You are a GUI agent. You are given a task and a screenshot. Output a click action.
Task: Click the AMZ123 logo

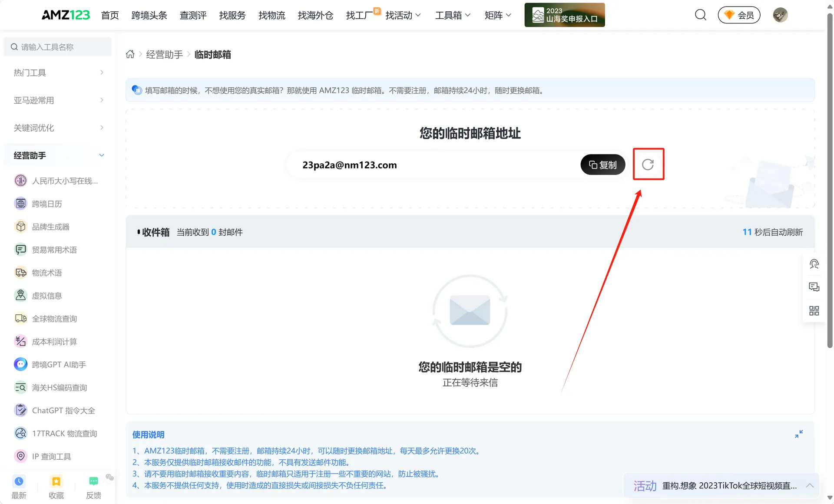click(x=66, y=15)
